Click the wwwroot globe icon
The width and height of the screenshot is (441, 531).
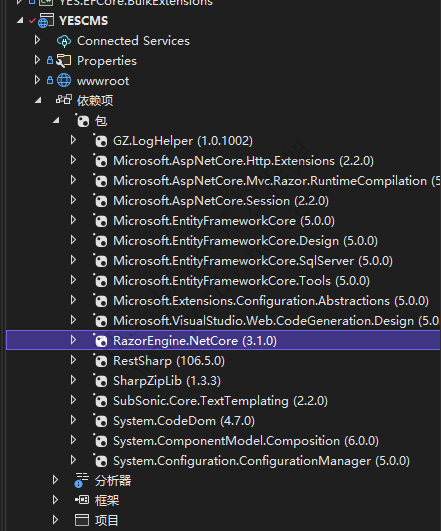pos(64,81)
